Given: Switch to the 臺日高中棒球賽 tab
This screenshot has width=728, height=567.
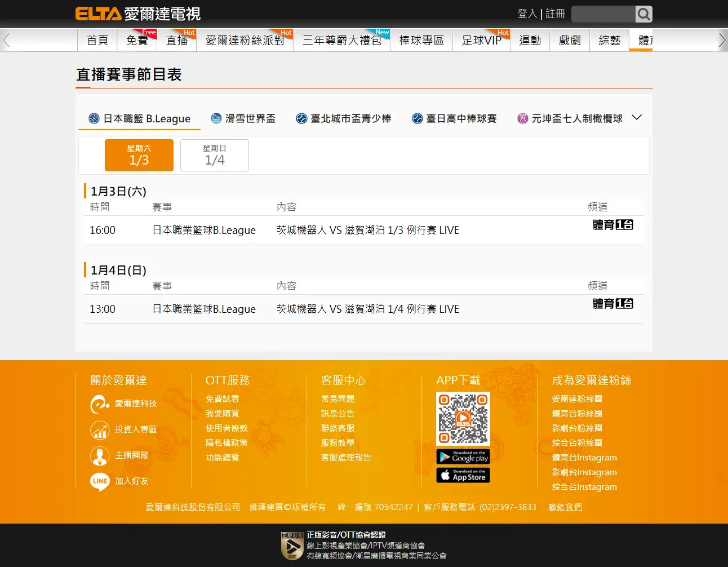Looking at the screenshot, I should click(x=454, y=118).
